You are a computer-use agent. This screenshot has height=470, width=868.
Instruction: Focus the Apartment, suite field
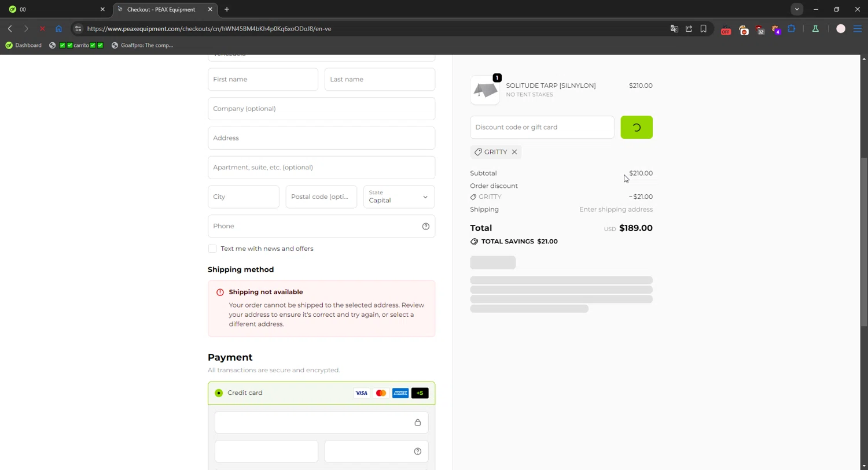point(321,168)
